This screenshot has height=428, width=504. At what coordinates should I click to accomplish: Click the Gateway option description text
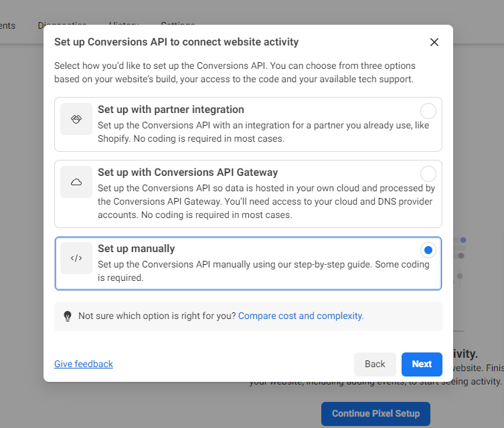(266, 201)
